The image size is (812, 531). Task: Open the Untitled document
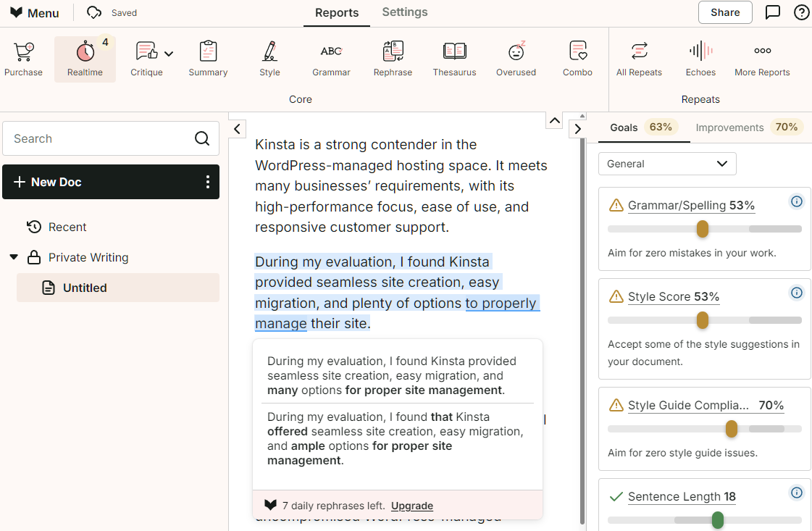[118, 288]
